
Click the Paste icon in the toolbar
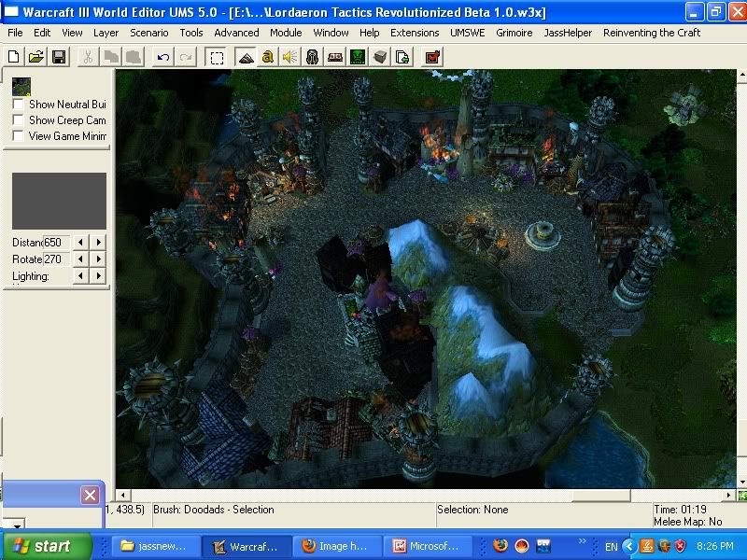(x=134, y=57)
